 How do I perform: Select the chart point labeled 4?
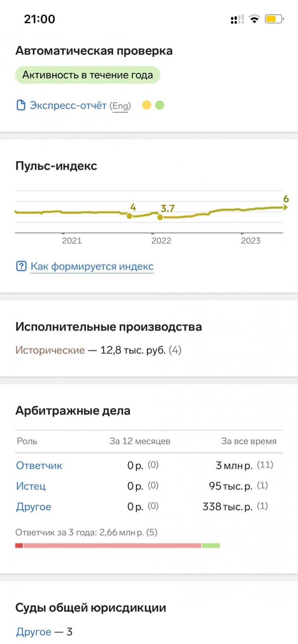pos(129,216)
